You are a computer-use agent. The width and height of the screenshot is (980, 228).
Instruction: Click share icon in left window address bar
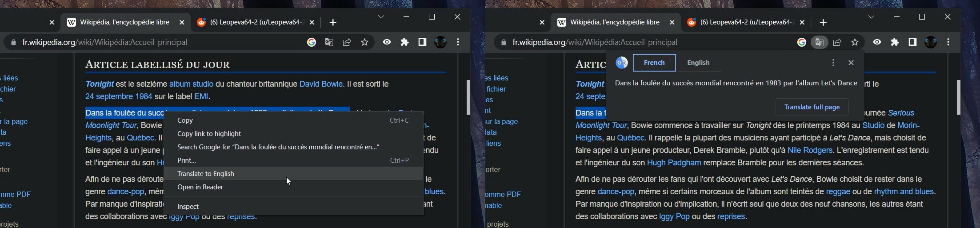point(347,42)
